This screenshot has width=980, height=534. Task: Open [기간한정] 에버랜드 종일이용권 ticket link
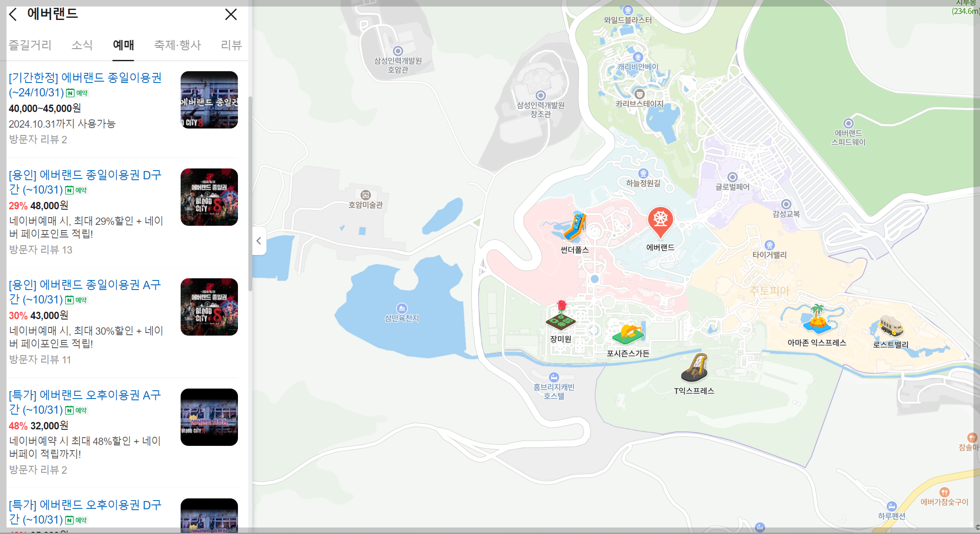pyautogui.click(x=85, y=85)
